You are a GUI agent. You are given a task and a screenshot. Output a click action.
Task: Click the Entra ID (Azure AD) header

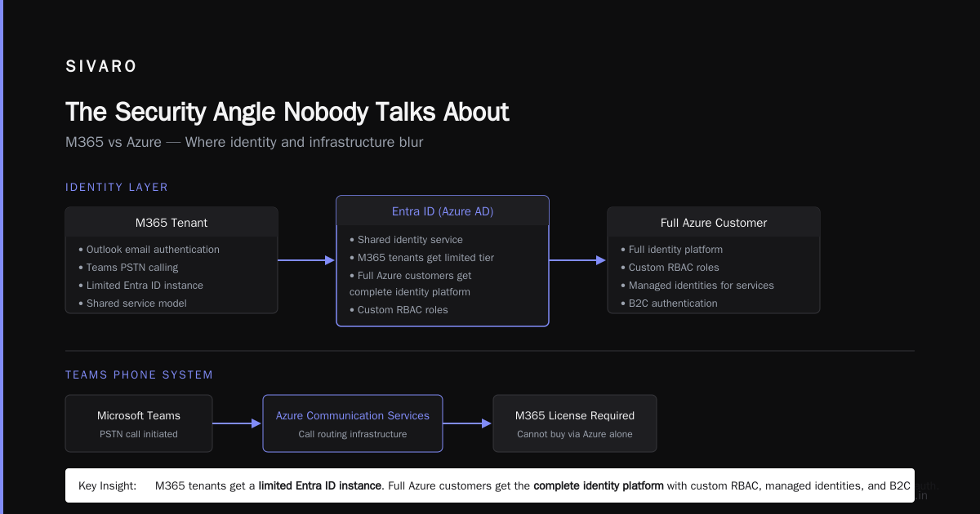[443, 211]
